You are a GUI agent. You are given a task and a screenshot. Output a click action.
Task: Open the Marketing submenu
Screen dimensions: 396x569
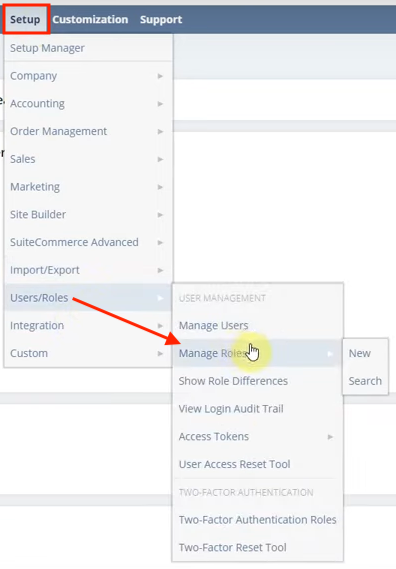click(89, 187)
